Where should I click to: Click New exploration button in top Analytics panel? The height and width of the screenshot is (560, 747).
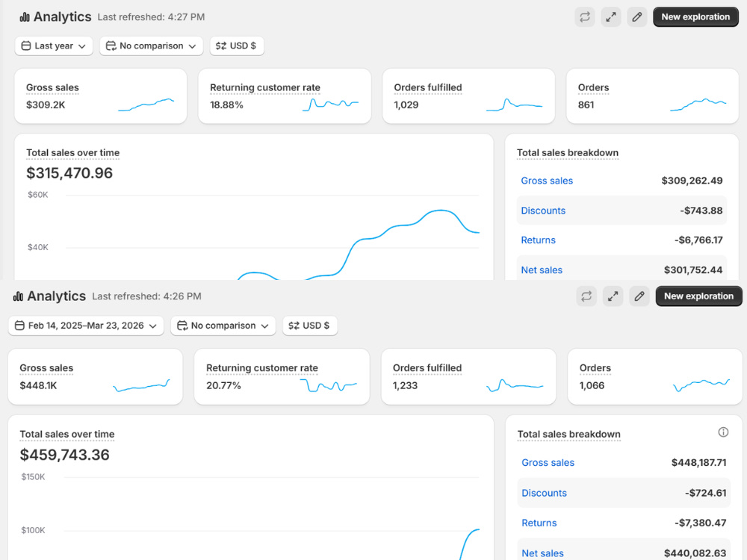coord(695,17)
